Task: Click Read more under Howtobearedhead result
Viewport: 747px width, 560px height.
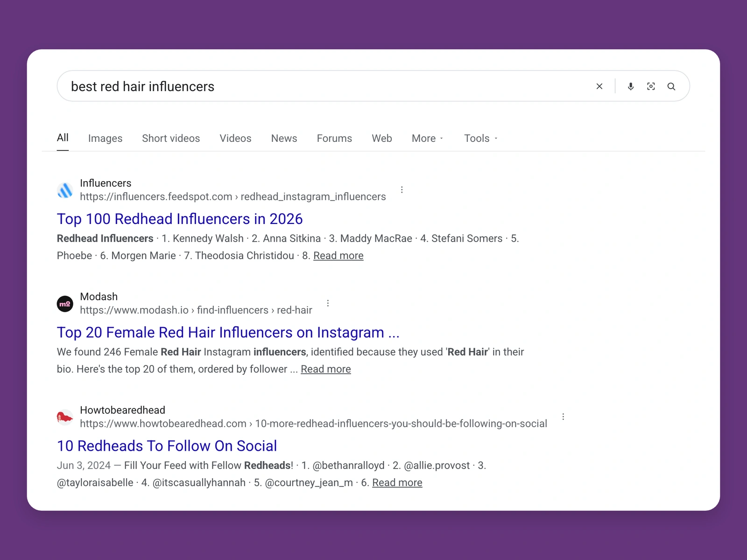Action: (x=397, y=483)
